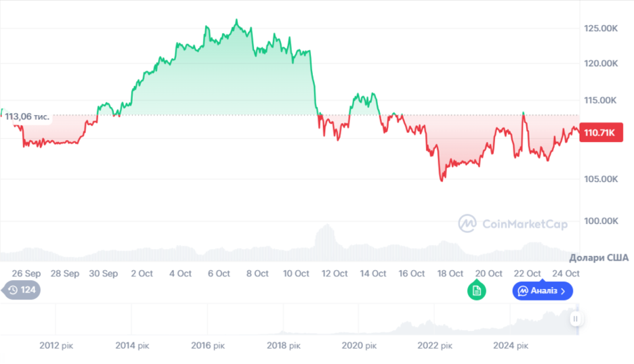Click the 113,06 тис. opening price label

pos(27,116)
